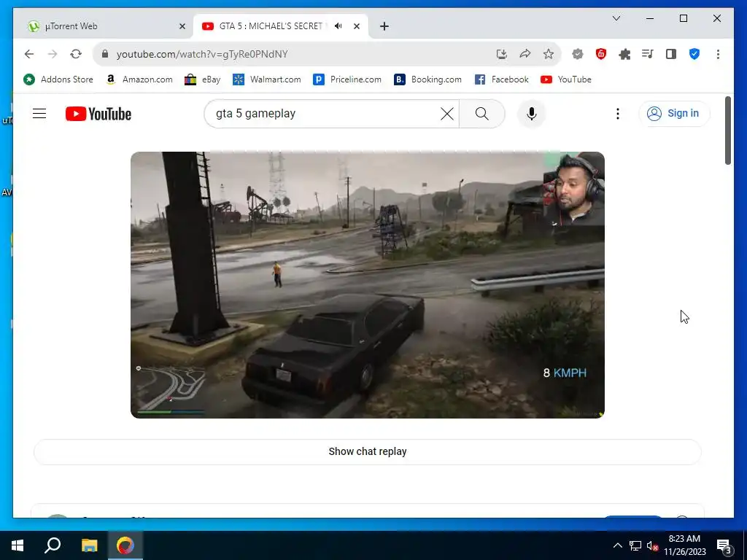Open the red shield extension
Viewport: 747px width, 560px height.
click(601, 54)
